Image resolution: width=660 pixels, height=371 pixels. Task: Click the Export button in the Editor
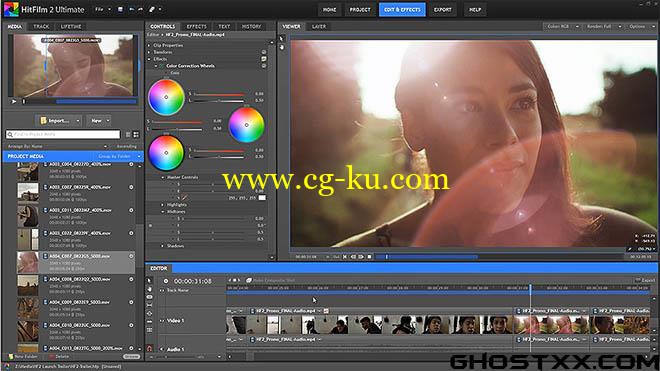[x=645, y=280]
